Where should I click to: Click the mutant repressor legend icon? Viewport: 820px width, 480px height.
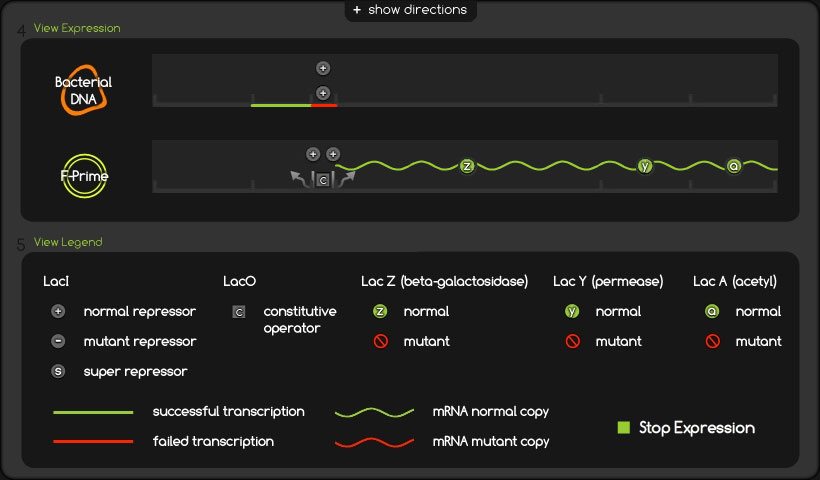click(x=58, y=341)
